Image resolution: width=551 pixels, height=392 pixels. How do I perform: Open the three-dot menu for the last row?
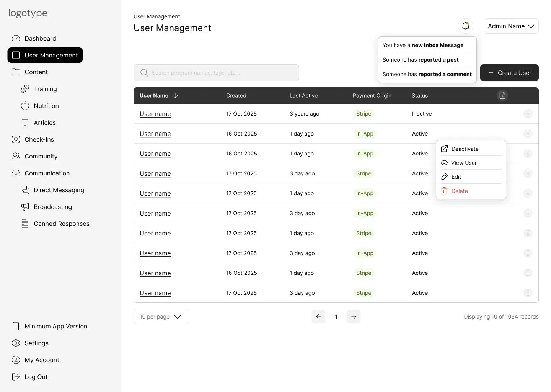(528, 293)
